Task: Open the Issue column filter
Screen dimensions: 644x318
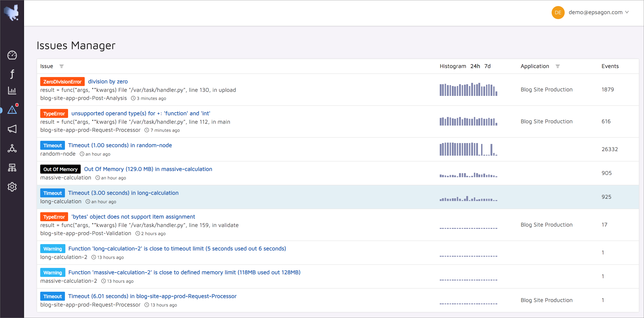Action: [x=62, y=66]
